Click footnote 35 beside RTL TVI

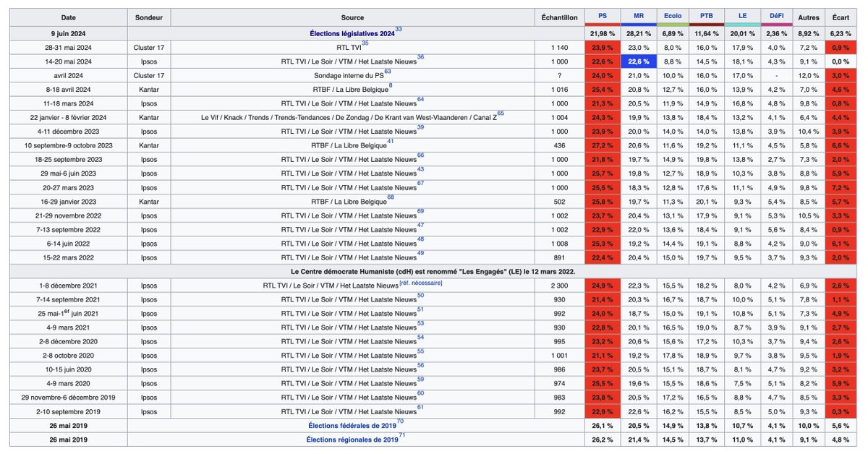[x=365, y=43]
